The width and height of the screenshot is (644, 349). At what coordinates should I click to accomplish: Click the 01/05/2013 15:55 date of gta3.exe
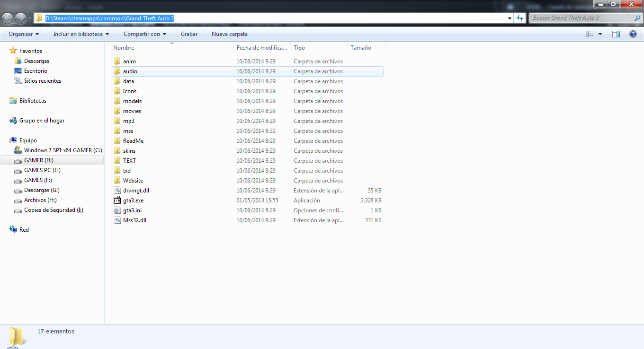point(258,201)
